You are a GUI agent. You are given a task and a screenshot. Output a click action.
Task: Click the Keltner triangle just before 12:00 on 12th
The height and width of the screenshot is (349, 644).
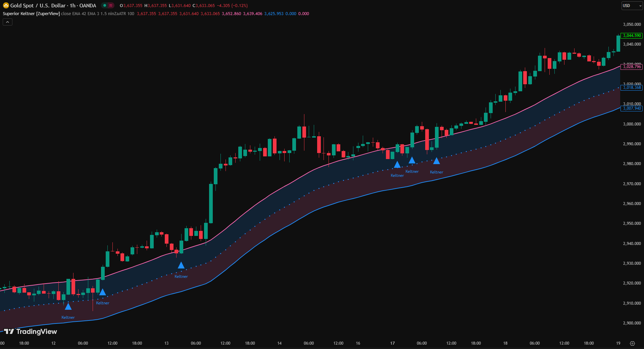point(103,292)
